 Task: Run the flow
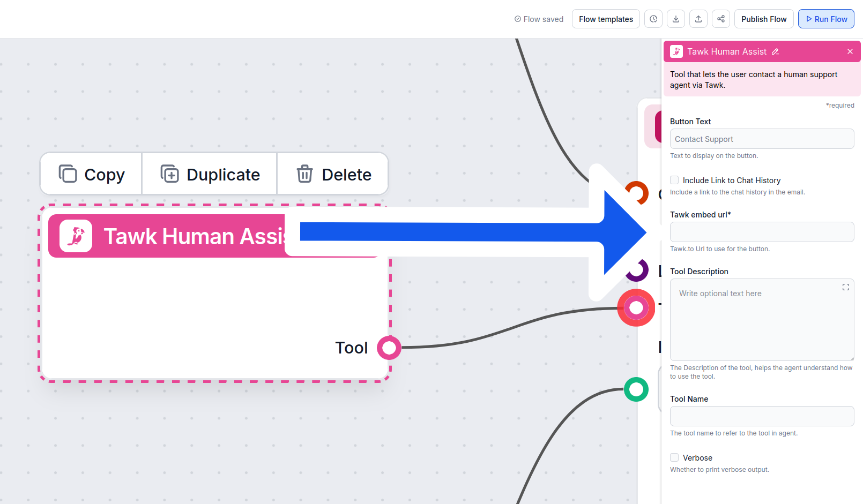[825, 19]
